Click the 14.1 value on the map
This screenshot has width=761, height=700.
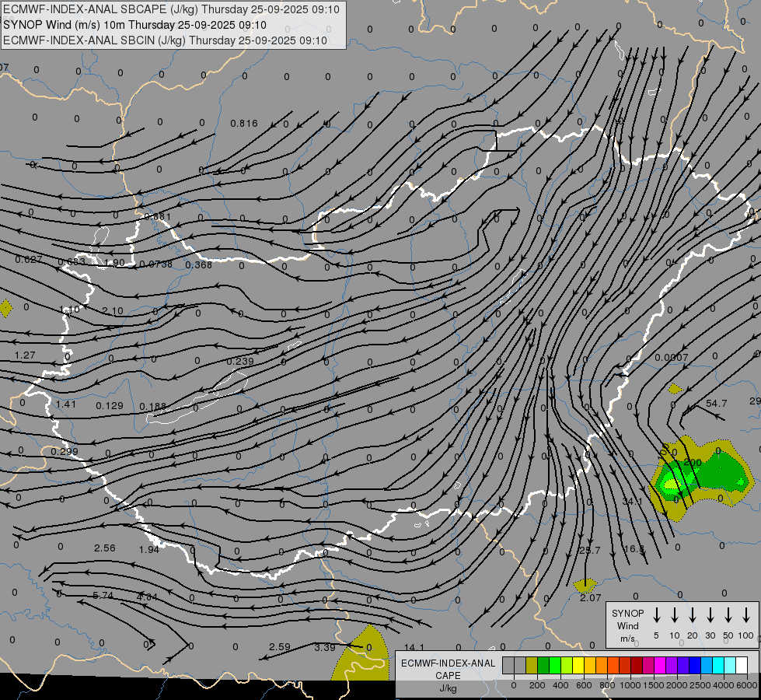click(414, 648)
